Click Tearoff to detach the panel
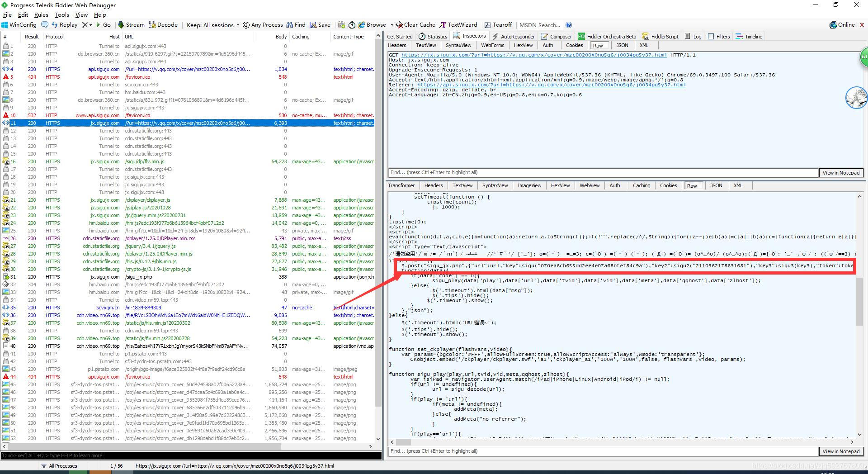This screenshot has width=868, height=474. (x=498, y=25)
